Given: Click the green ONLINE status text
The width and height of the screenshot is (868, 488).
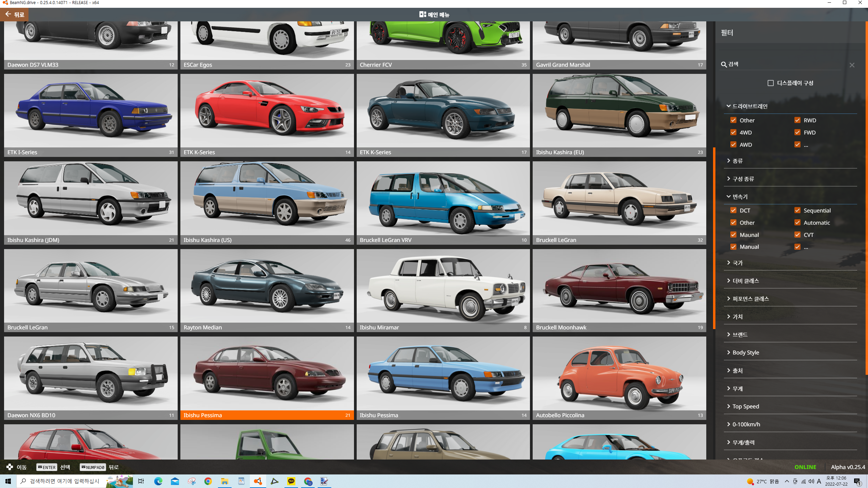Looking at the screenshot, I should (805, 467).
